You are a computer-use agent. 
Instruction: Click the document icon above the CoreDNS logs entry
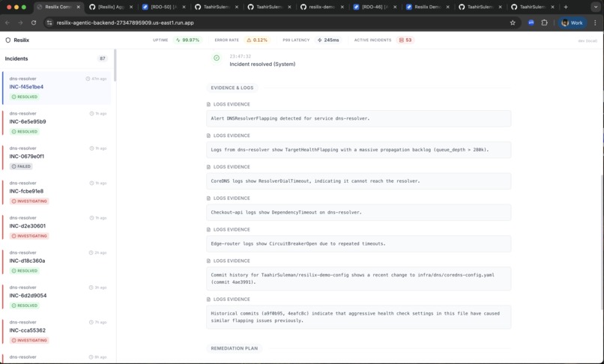[208, 167]
